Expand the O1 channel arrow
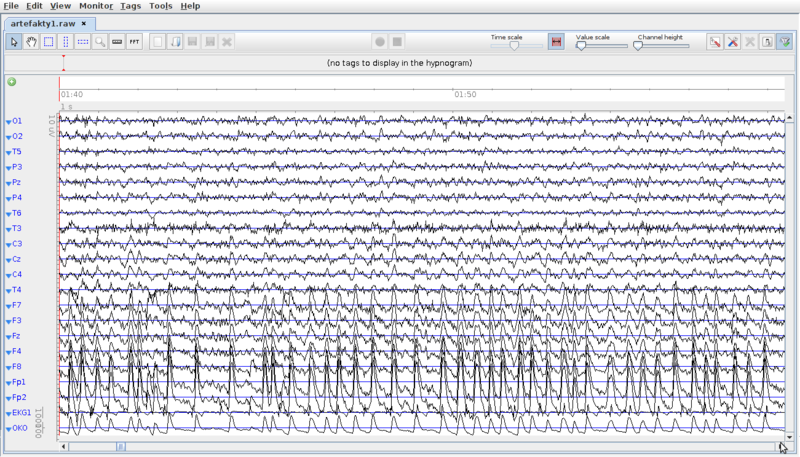The width and height of the screenshot is (800, 457). click(x=8, y=121)
